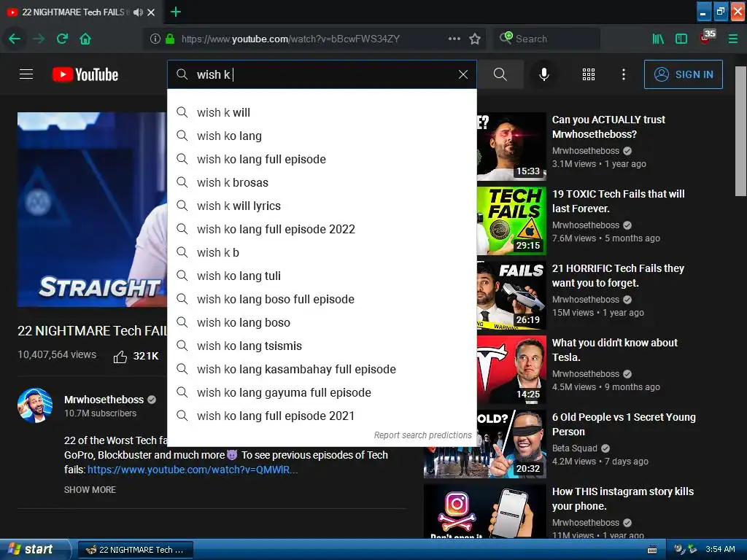Image resolution: width=747 pixels, height=560 pixels.
Task: Click the SIGN IN button
Action: pos(683,74)
